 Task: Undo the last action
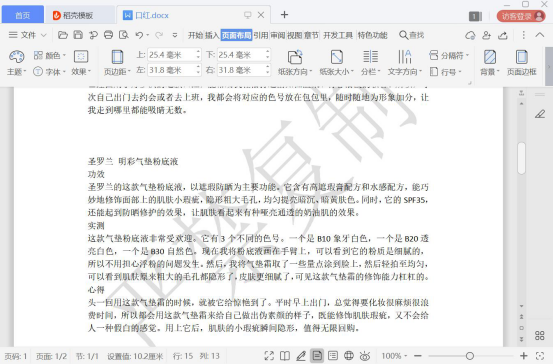pyautogui.click(x=139, y=35)
